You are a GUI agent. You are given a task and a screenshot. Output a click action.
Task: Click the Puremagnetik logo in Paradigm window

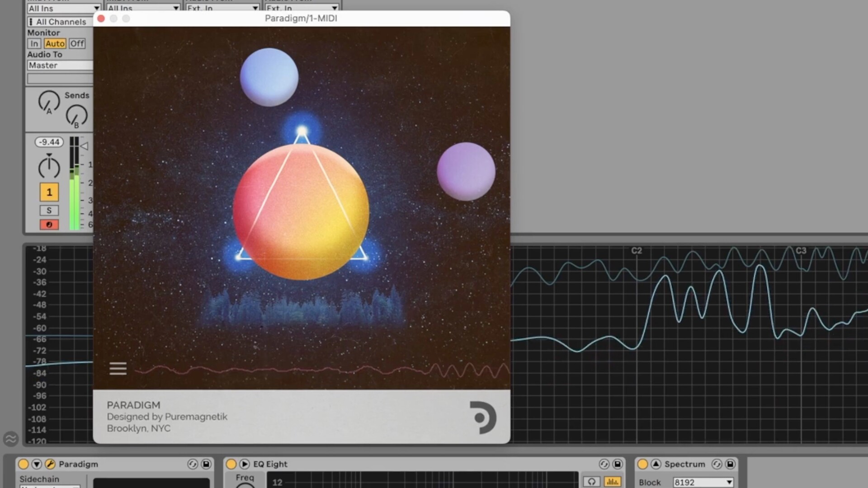(x=483, y=418)
